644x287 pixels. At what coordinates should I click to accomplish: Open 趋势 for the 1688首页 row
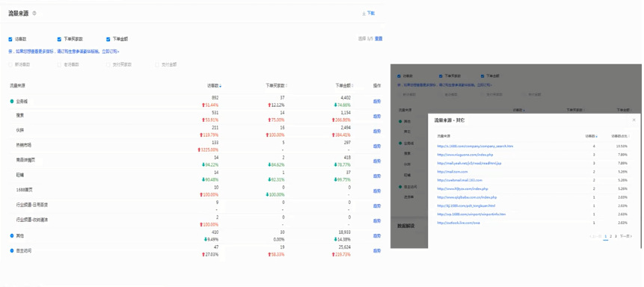tap(377, 191)
